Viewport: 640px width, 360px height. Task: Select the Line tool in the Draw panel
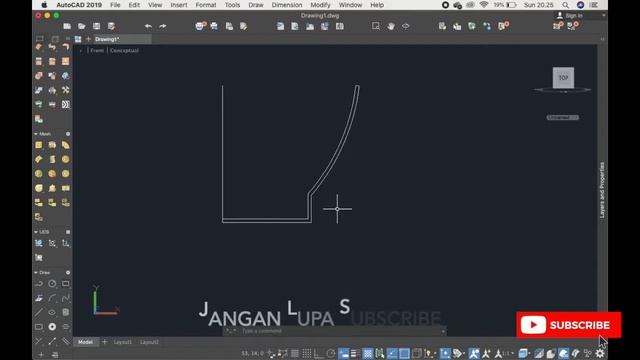(x=39, y=313)
